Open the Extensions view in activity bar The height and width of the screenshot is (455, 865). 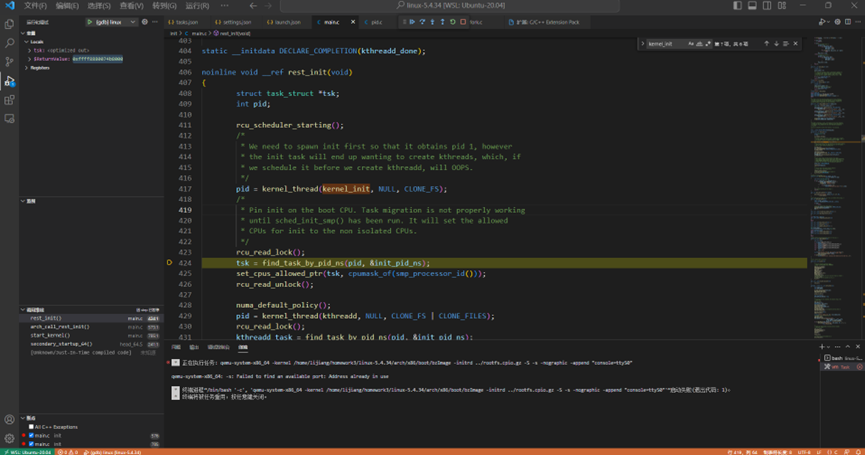click(10, 100)
